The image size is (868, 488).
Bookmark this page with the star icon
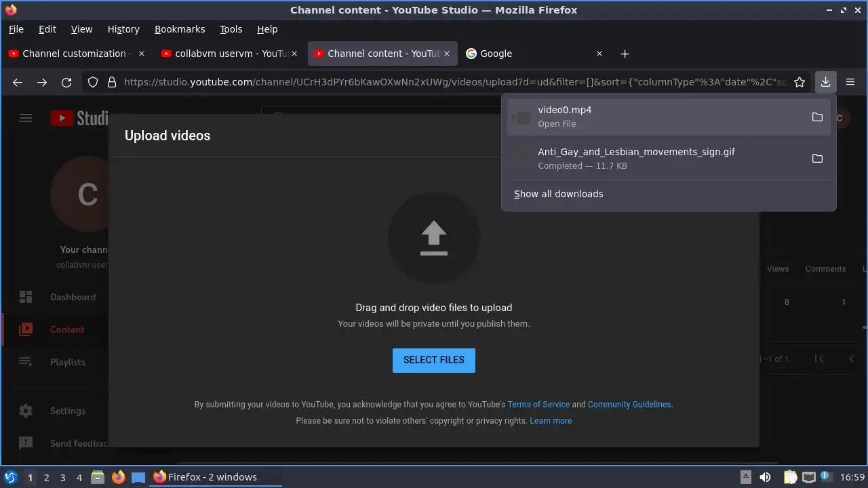800,82
